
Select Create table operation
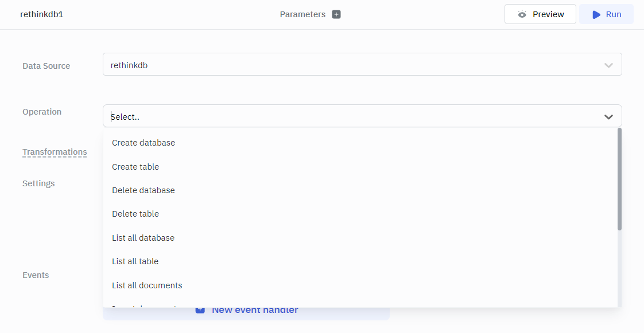(x=135, y=167)
